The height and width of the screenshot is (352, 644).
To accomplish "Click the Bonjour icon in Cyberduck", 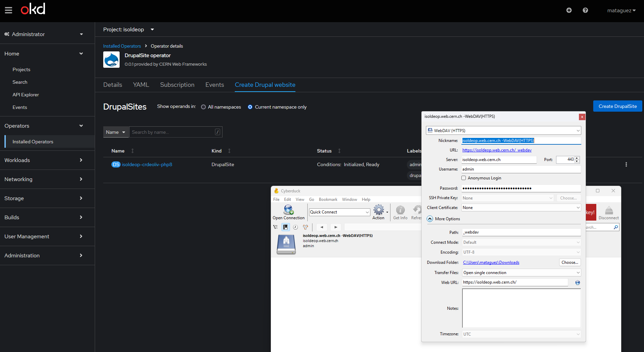I will tap(305, 227).
